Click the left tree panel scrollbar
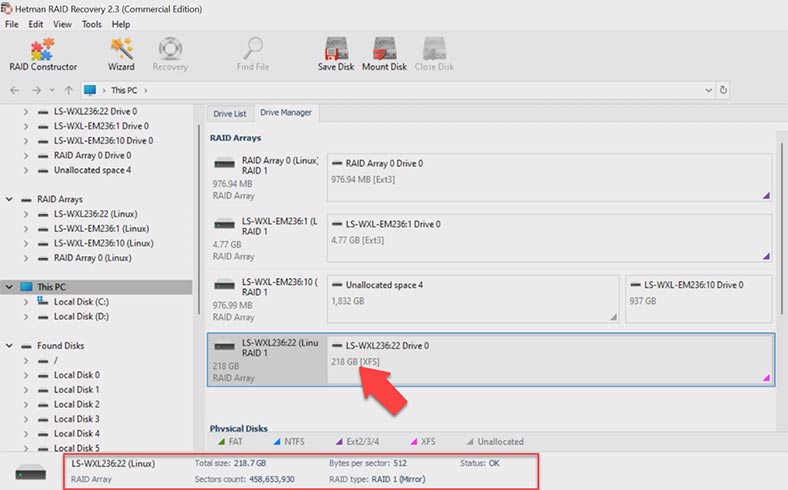 (x=199, y=219)
